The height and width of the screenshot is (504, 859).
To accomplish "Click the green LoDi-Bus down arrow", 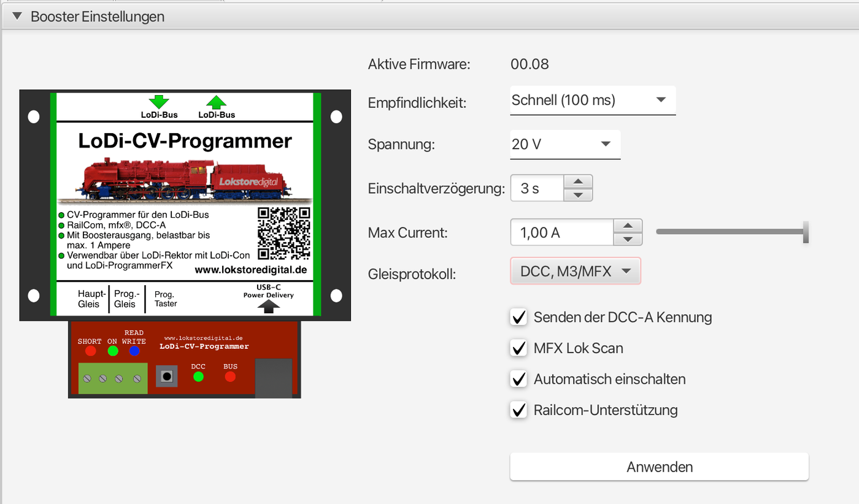I will [159, 102].
